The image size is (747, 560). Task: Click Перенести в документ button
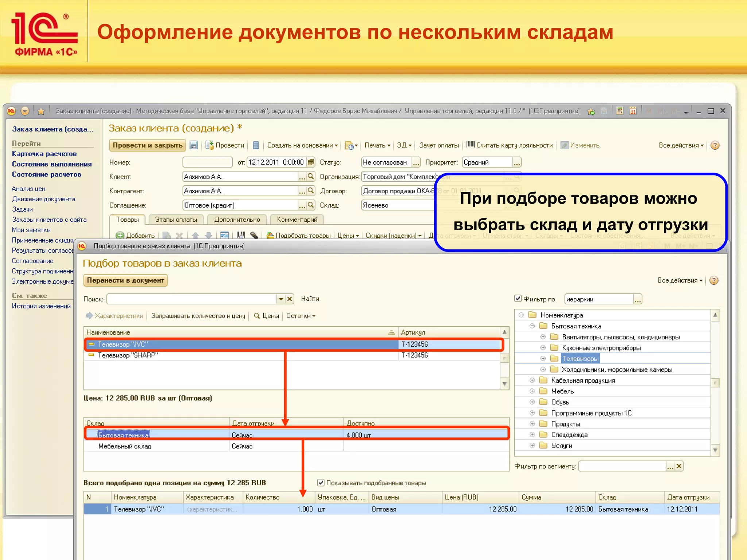click(x=125, y=280)
